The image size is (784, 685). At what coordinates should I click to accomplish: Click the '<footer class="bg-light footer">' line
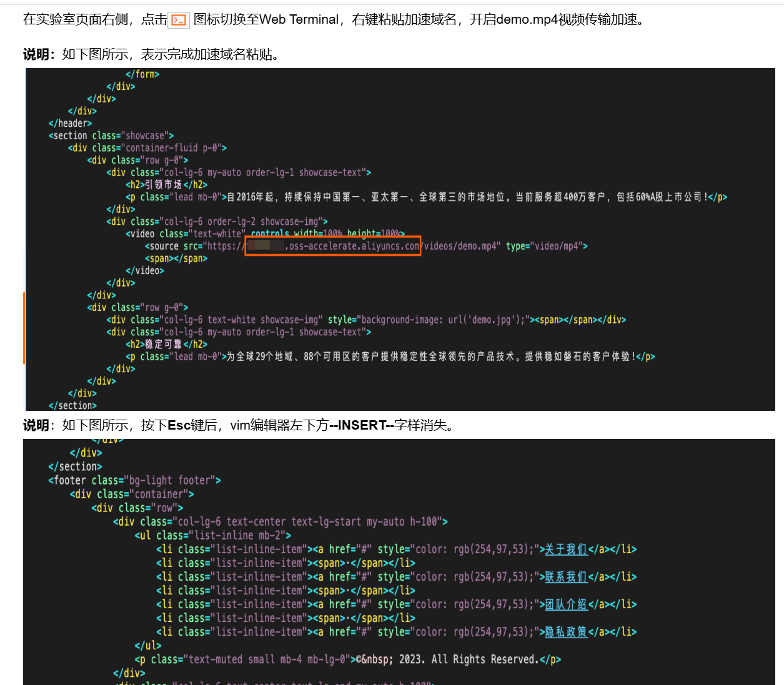point(134,480)
